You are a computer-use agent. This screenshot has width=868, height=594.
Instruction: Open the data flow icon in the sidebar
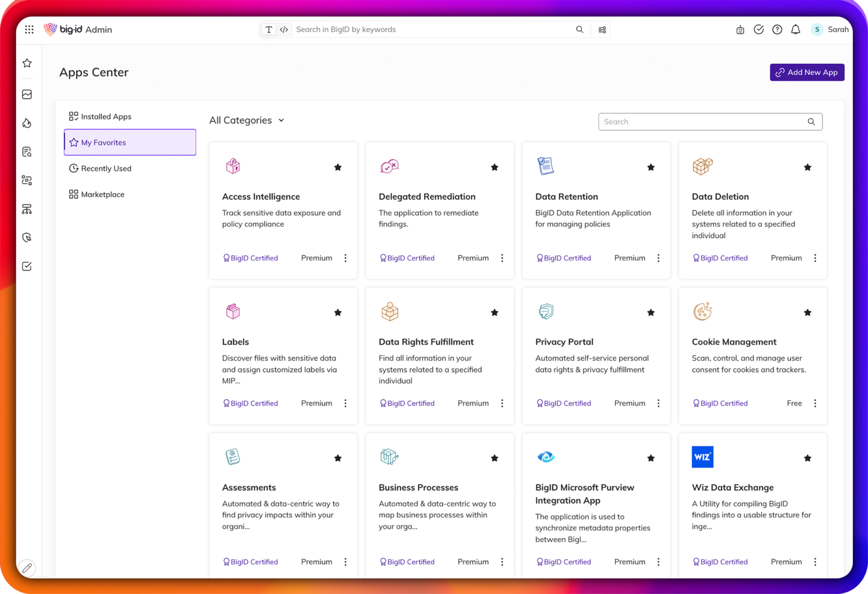pyautogui.click(x=27, y=209)
